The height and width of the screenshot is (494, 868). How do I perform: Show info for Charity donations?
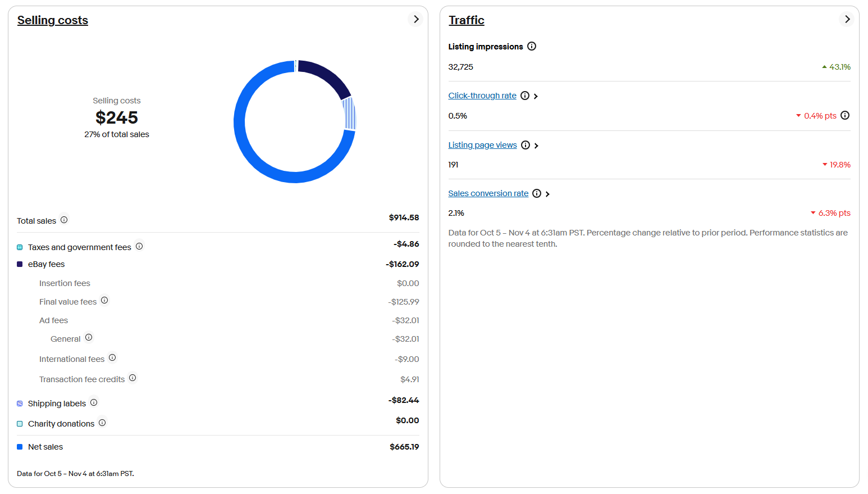(102, 423)
